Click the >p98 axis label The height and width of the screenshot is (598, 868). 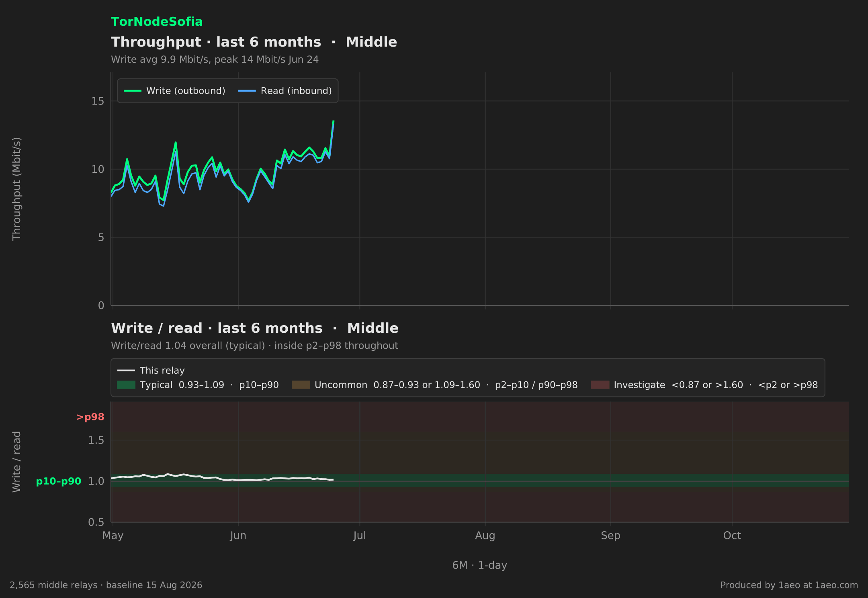(90, 417)
